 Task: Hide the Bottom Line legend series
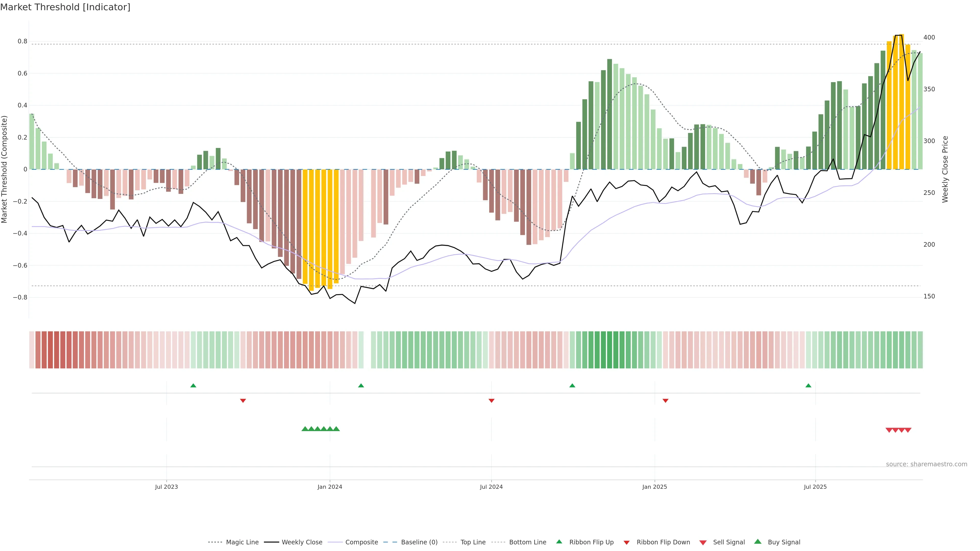[x=527, y=542]
